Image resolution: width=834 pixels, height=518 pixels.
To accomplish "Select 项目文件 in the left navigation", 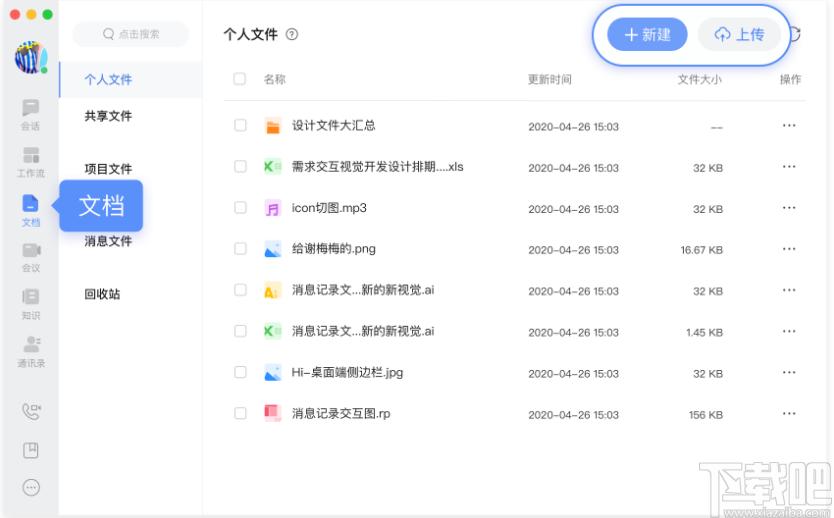I will pos(108,169).
